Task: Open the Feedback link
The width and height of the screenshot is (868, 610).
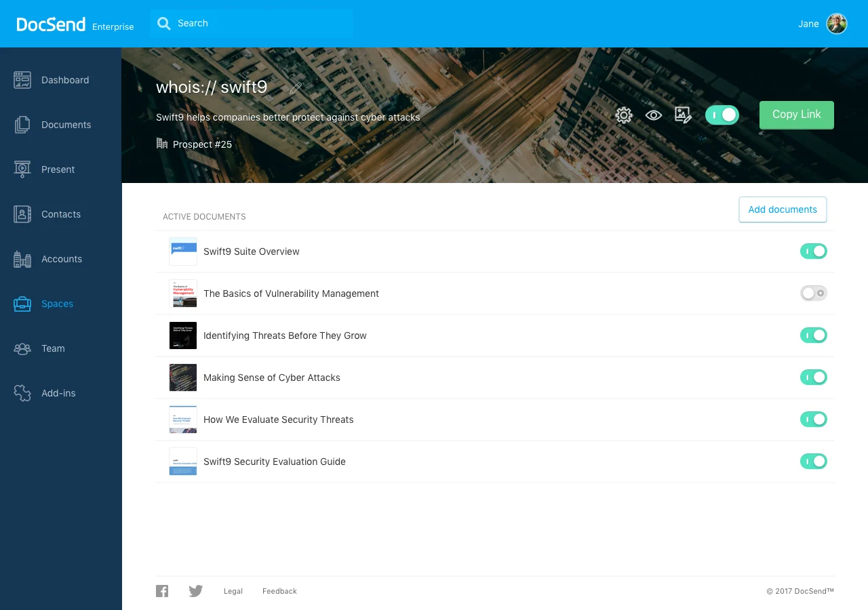Action: click(x=279, y=591)
